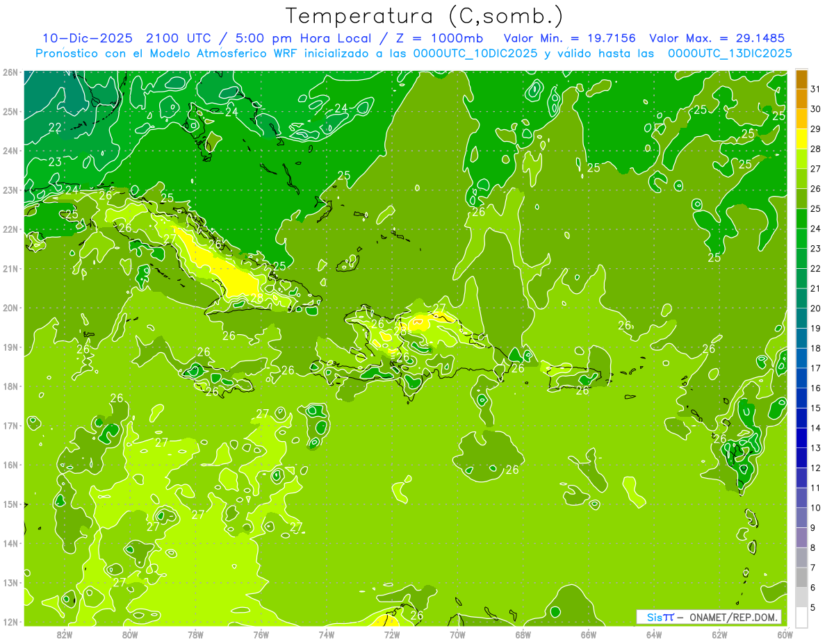834x644 pixels.
Task: Click the dark orange swatch above legend value 31
Action: tap(801, 79)
